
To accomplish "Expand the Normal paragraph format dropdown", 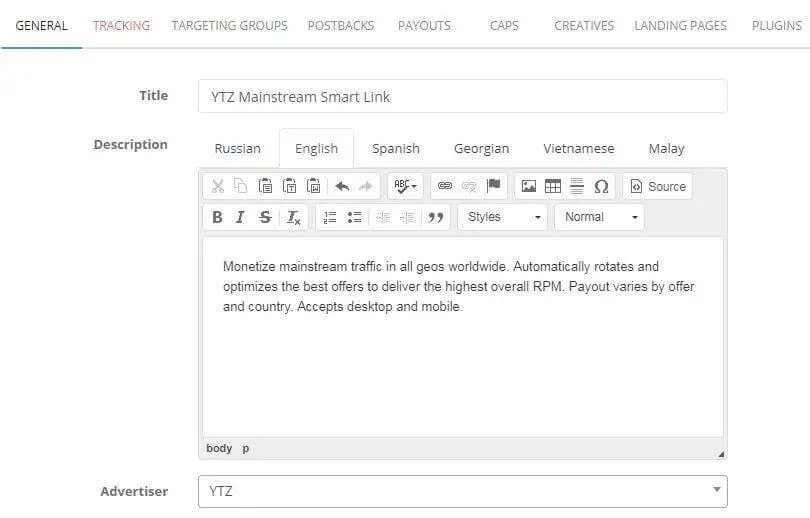I will (599, 217).
